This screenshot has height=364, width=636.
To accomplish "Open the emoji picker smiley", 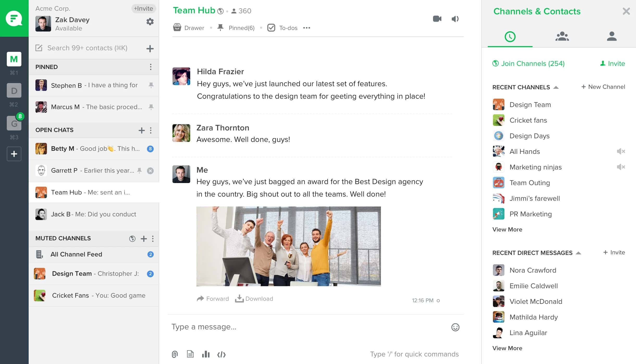I will pyautogui.click(x=455, y=327).
